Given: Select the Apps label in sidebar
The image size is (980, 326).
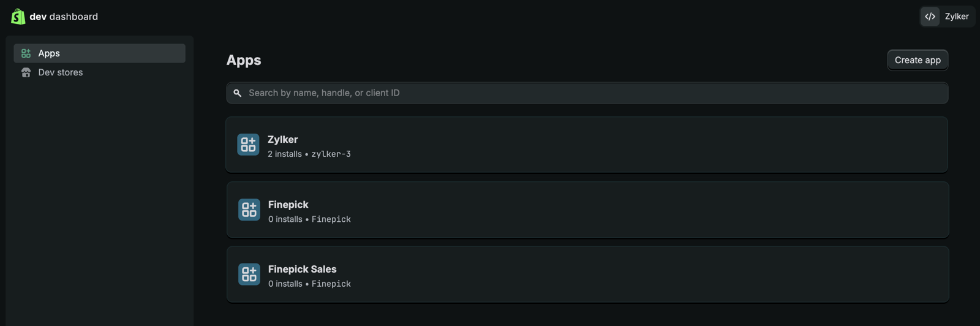Looking at the screenshot, I should point(49,53).
